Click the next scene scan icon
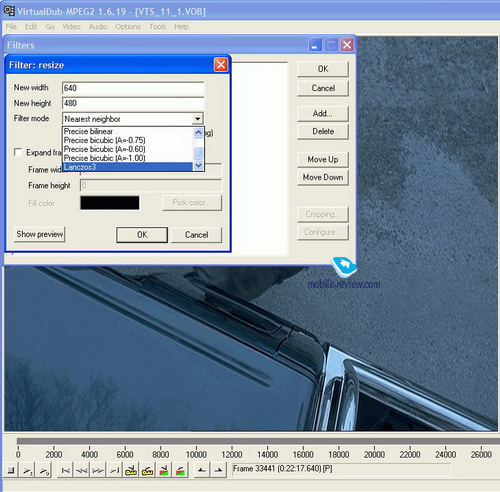Viewport: 500px width, 492px height. (x=180, y=470)
